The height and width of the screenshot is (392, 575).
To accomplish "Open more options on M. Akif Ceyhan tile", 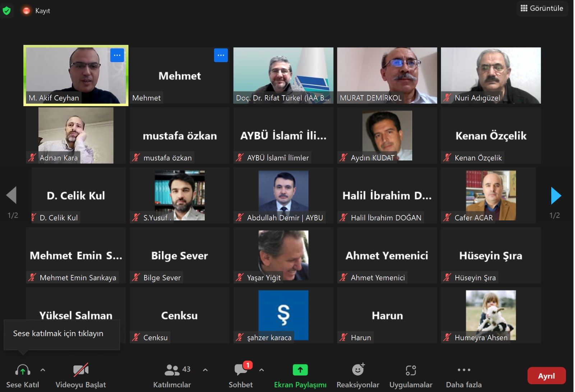I will click(117, 55).
